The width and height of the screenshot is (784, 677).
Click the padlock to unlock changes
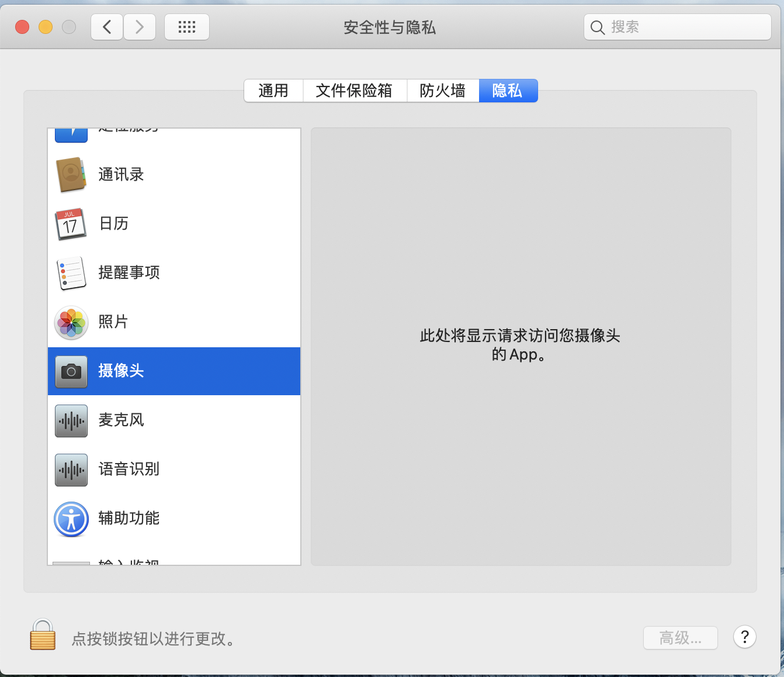pos(43,635)
